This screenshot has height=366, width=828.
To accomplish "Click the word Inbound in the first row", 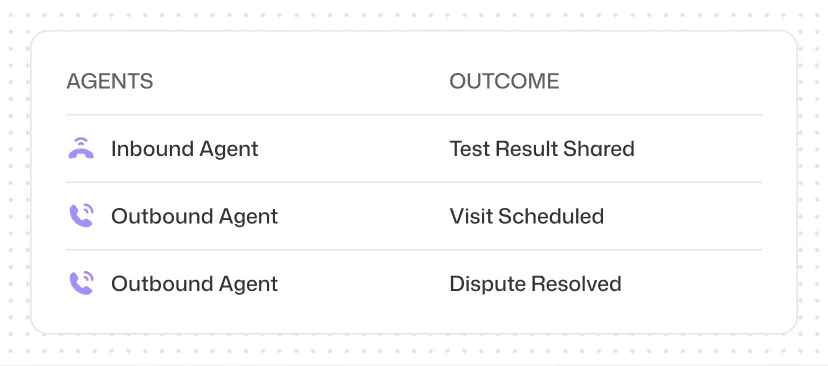I will click(x=145, y=149).
